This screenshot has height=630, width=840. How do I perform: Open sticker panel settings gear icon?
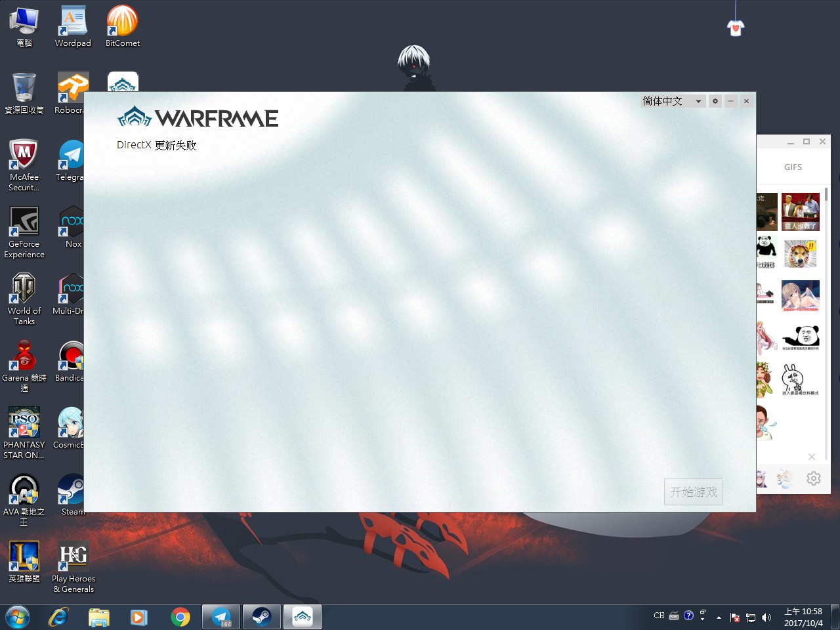814,478
